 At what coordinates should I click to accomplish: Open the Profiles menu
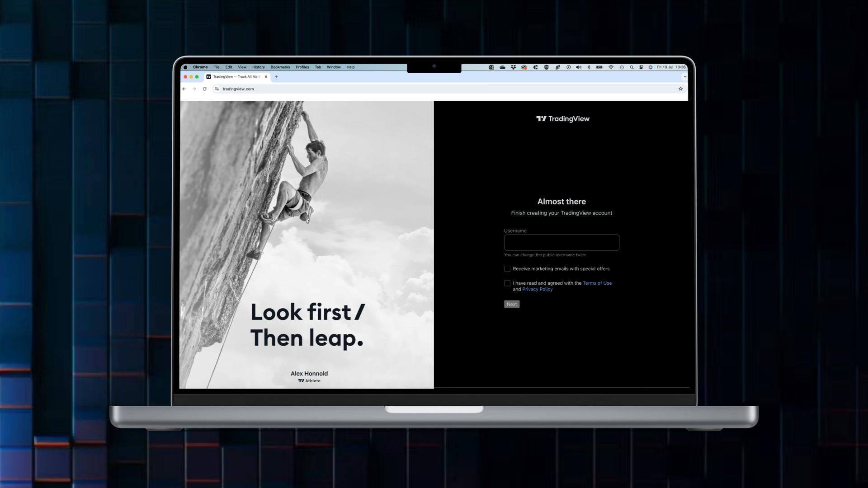302,67
